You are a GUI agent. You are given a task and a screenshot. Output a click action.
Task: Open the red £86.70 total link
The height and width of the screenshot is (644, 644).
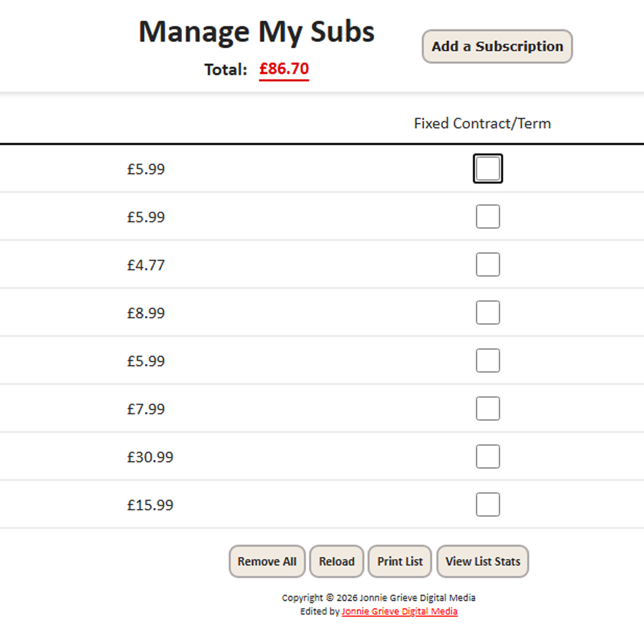(284, 69)
